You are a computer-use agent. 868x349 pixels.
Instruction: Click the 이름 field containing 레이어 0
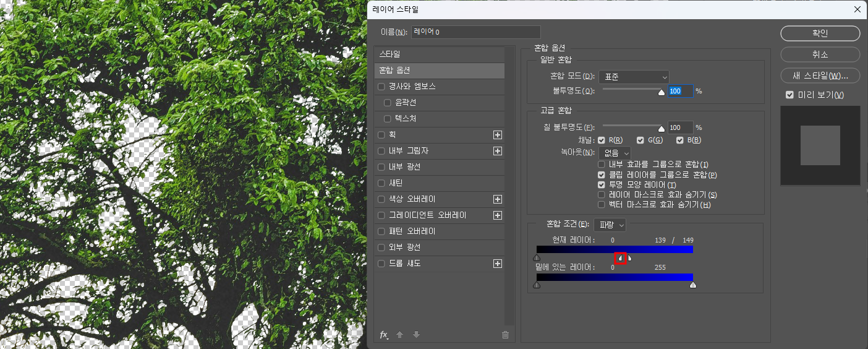(x=476, y=32)
